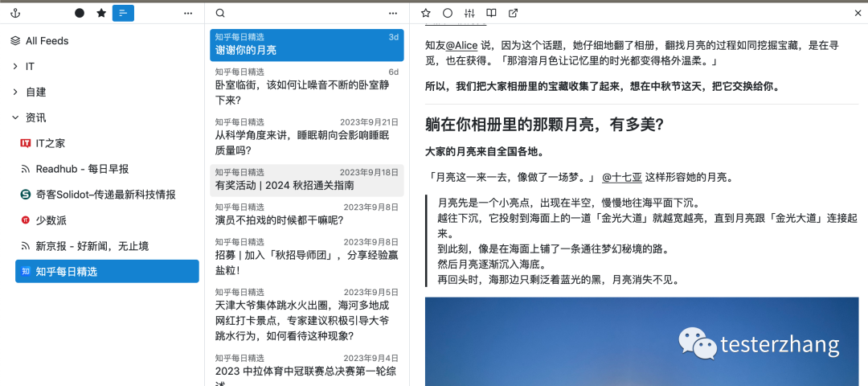Open article 演员不拍戏的时候都干嘛呢？
Viewport: 868px width, 386px height.
click(x=307, y=215)
